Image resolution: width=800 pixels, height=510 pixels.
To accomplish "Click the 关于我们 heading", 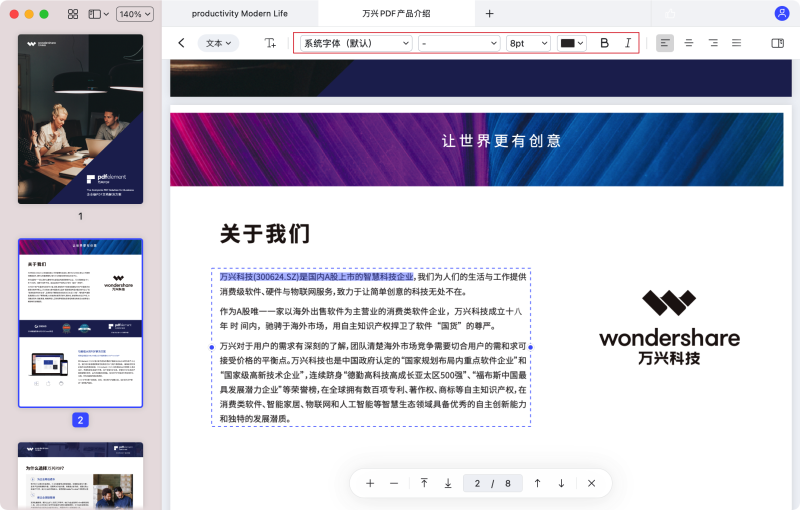I will coord(265,234).
